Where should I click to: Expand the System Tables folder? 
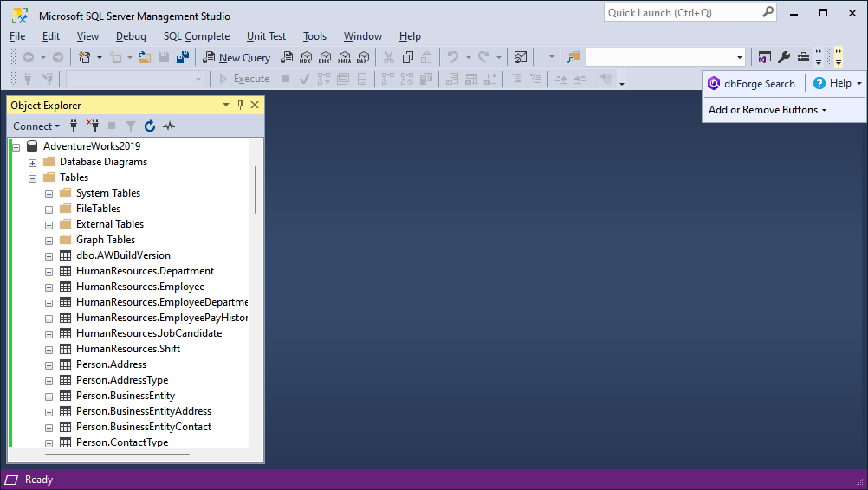pyautogui.click(x=49, y=194)
